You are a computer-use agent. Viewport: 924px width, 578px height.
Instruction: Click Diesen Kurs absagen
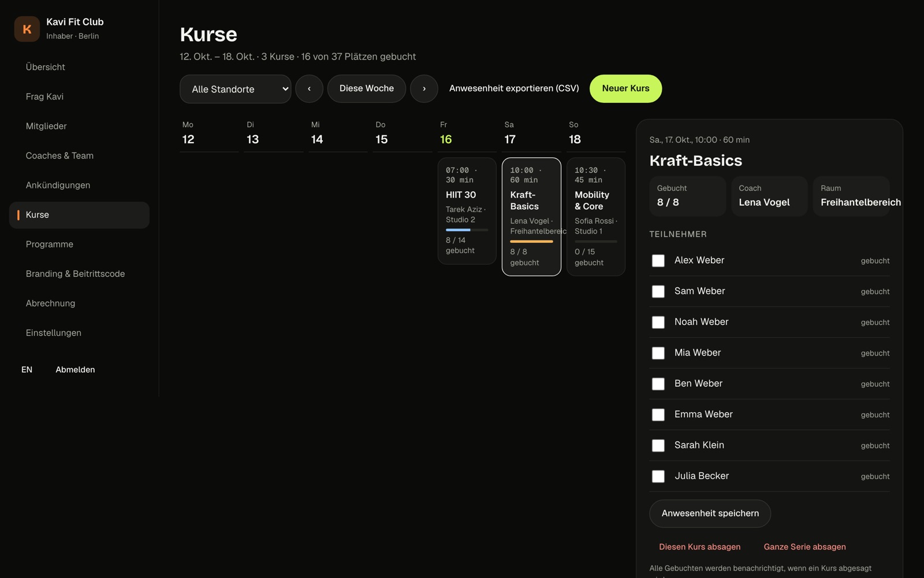(699, 547)
